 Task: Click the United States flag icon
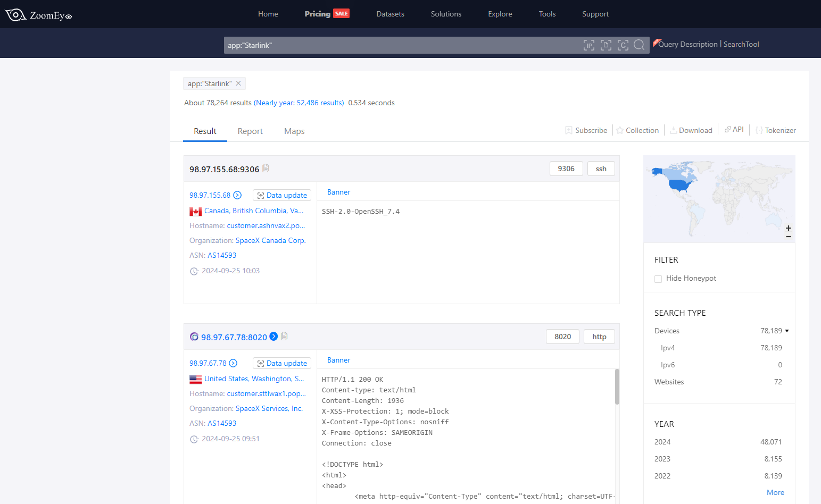click(196, 379)
